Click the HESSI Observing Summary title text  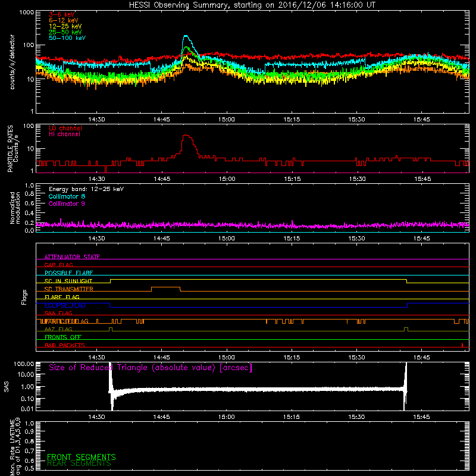pyautogui.click(x=252, y=5)
